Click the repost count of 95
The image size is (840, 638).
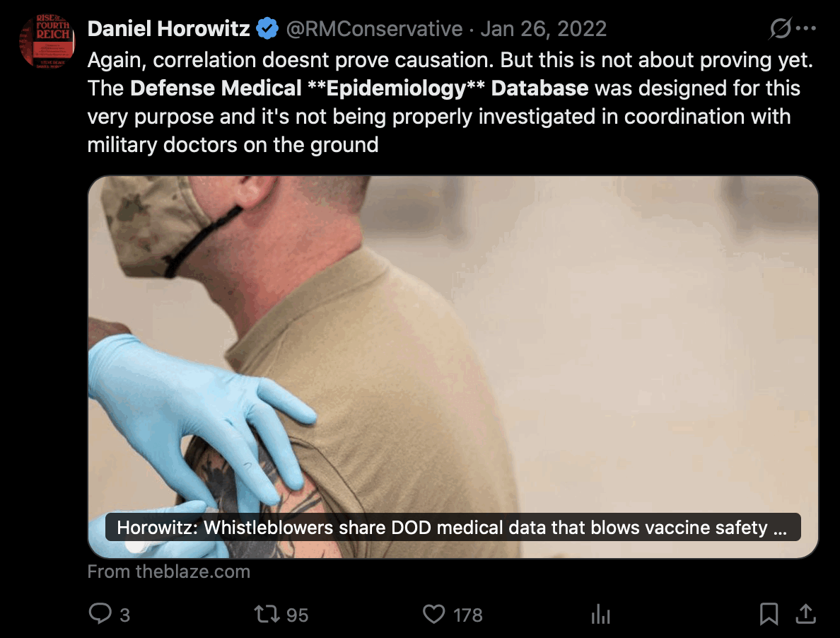click(x=298, y=615)
